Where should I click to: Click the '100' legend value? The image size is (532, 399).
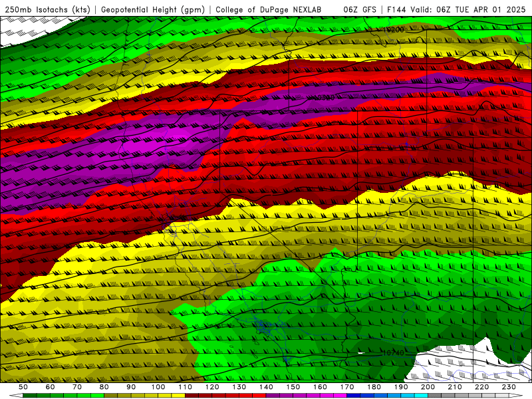click(x=158, y=387)
